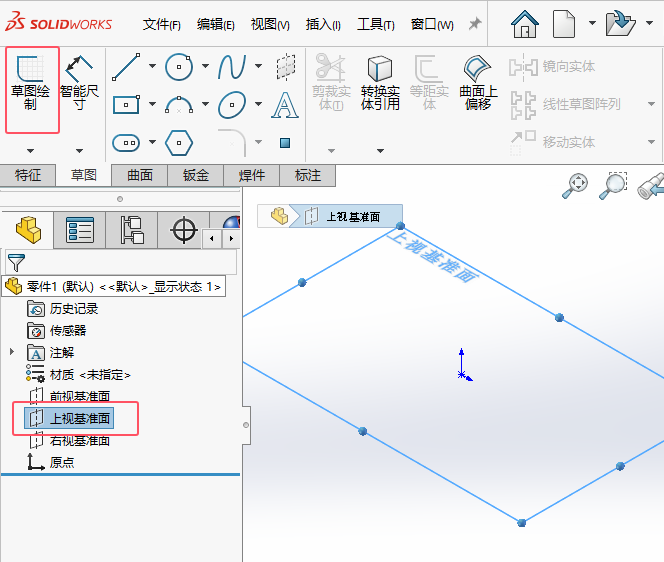Click Zoom to Fit view icon
This screenshot has width=664, height=562.
(x=575, y=185)
